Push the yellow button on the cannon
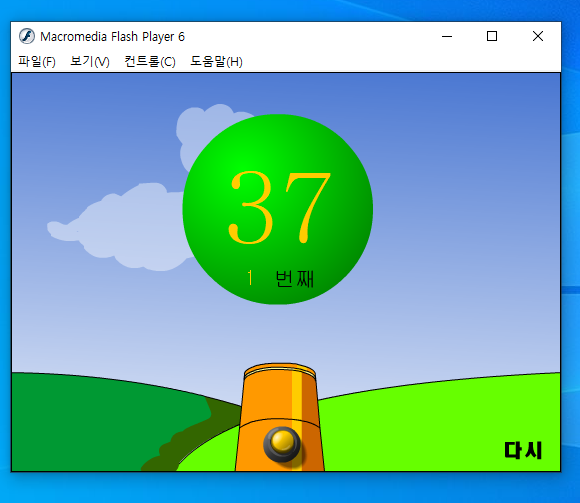580x503 pixels. click(282, 443)
